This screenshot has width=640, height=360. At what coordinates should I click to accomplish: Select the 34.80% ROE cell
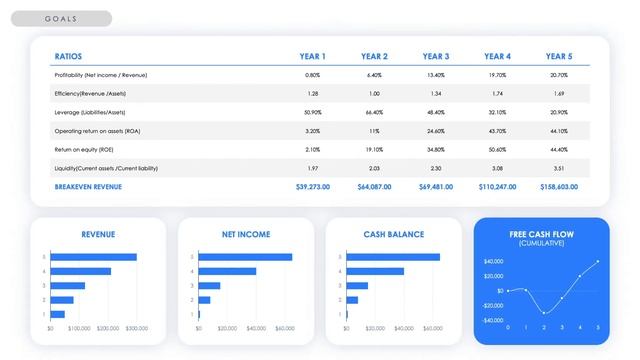point(436,149)
